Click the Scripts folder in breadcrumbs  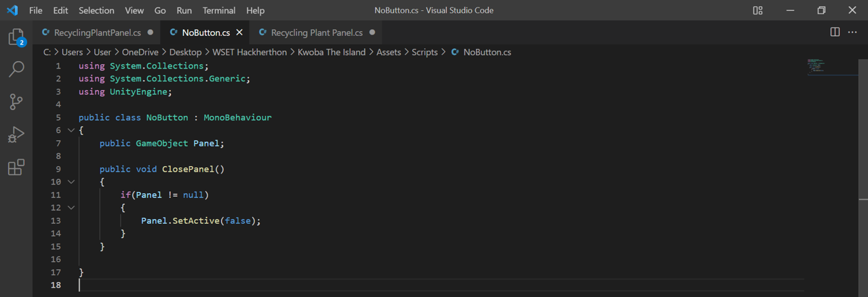[x=425, y=52]
